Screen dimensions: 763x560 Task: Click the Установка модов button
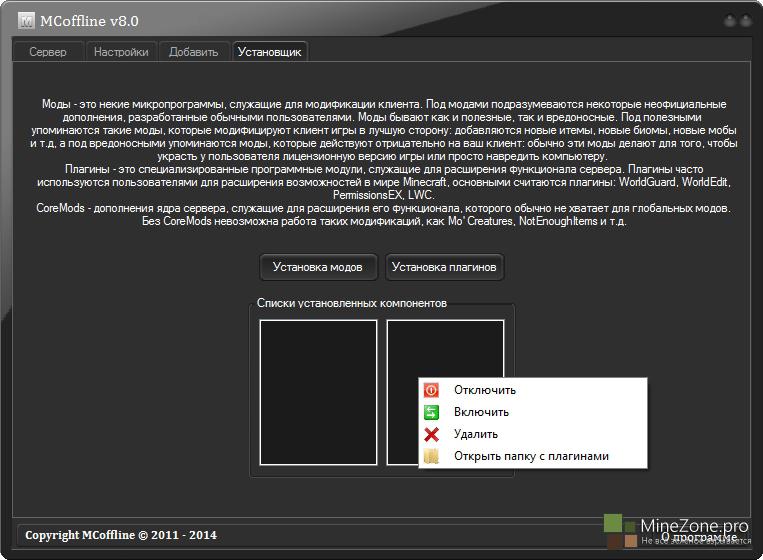coord(318,267)
